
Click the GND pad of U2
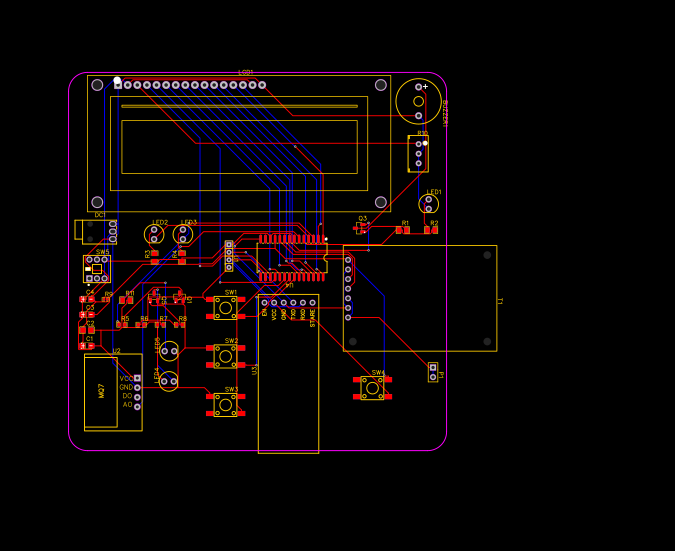coord(137,387)
